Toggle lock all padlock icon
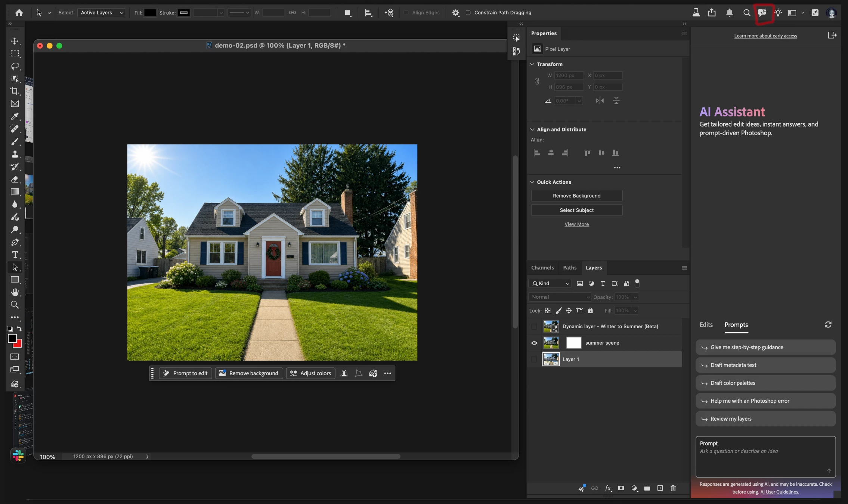 coord(590,310)
